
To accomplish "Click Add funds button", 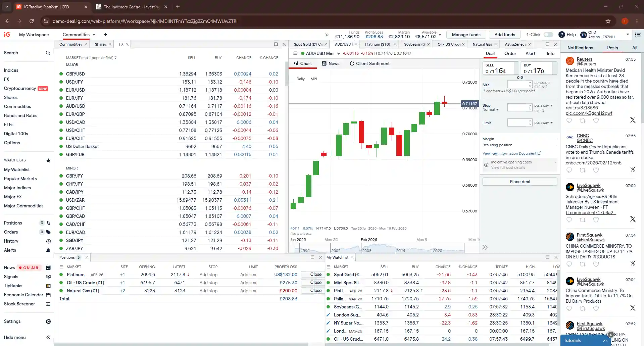I will point(504,35).
